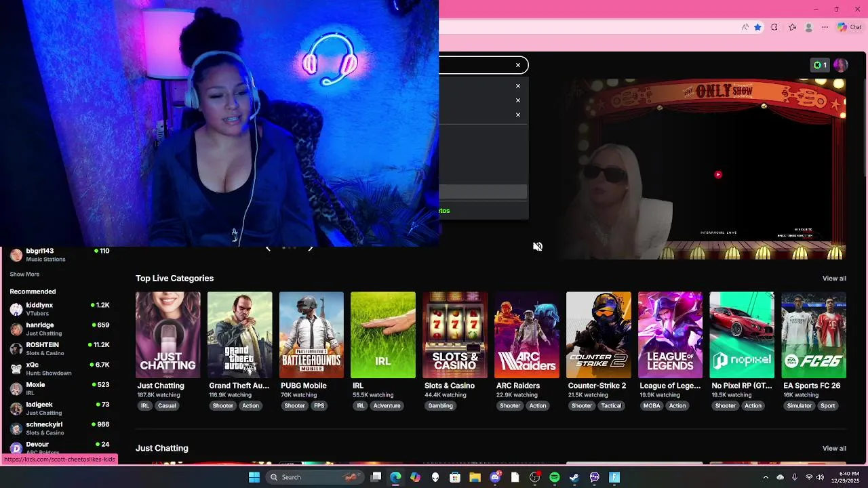This screenshot has height=488, width=868.
Task: Remove the second search history entry
Action: tap(518, 100)
